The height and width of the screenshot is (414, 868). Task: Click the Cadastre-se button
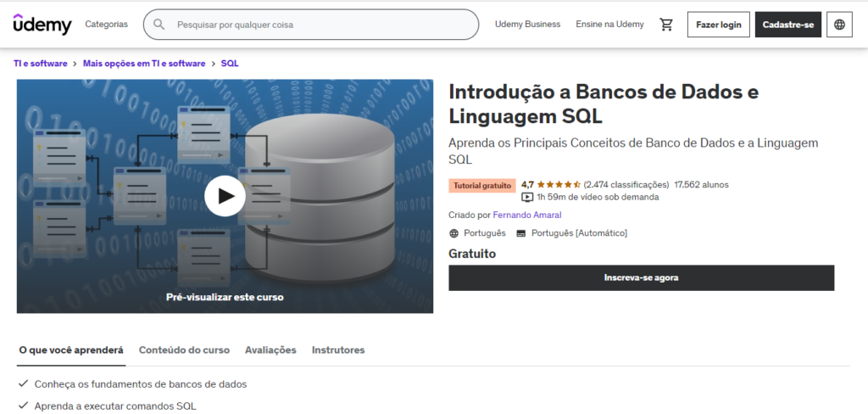coord(788,25)
